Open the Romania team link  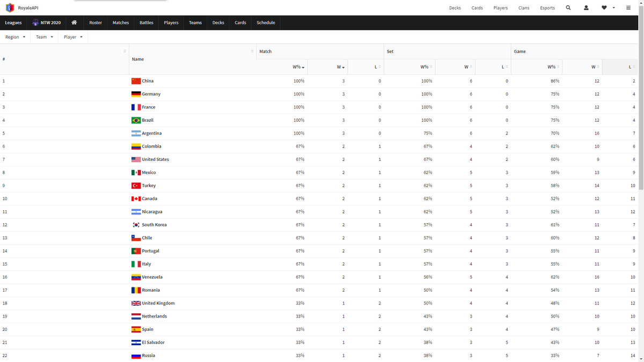(151, 290)
